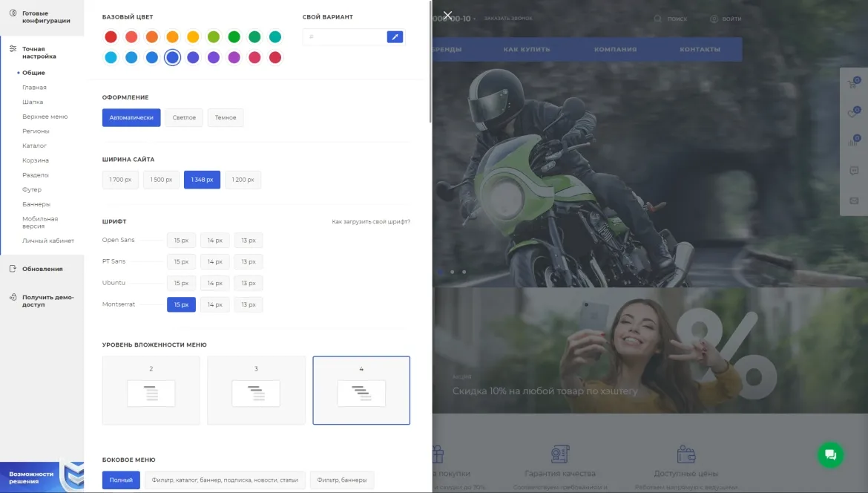Open the Мобильная версия settings section

(40, 222)
